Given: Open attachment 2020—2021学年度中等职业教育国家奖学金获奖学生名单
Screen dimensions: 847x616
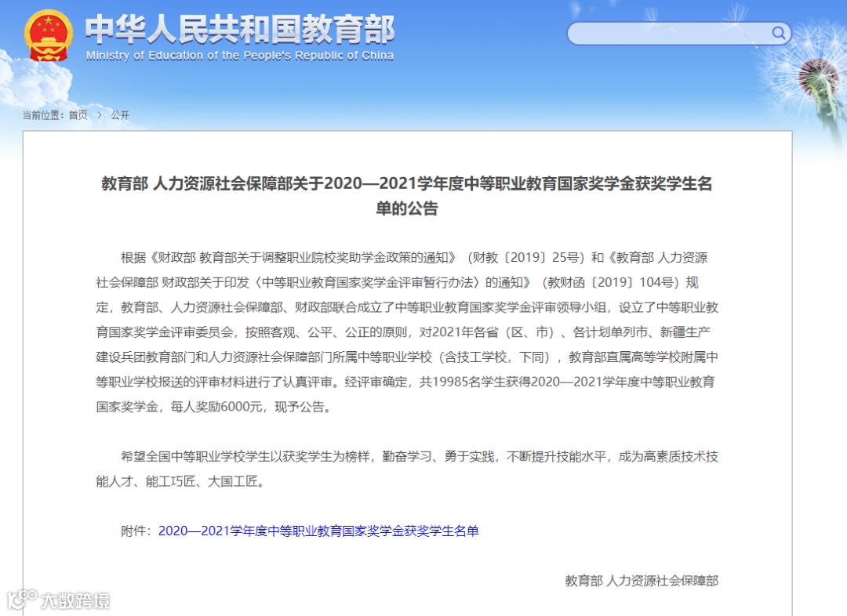Looking at the screenshot, I should tap(318, 531).
